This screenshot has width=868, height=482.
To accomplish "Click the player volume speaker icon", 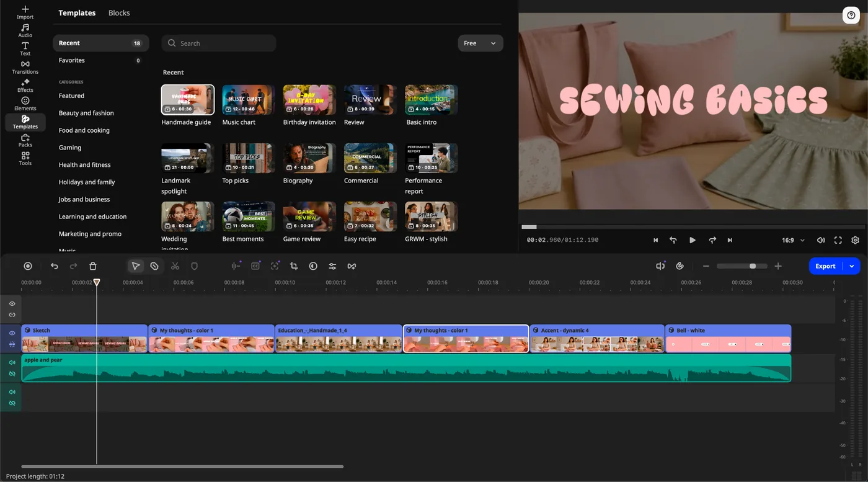I will pos(821,240).
